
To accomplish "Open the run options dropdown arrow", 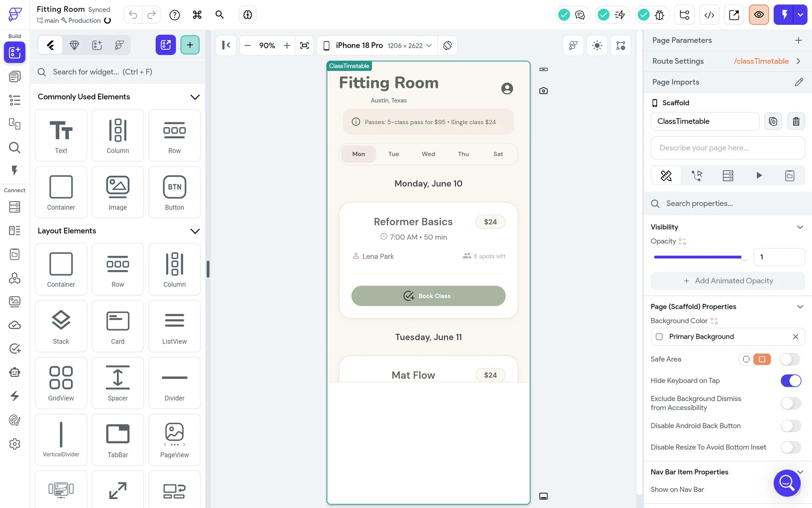I will [x=800, y=15].
